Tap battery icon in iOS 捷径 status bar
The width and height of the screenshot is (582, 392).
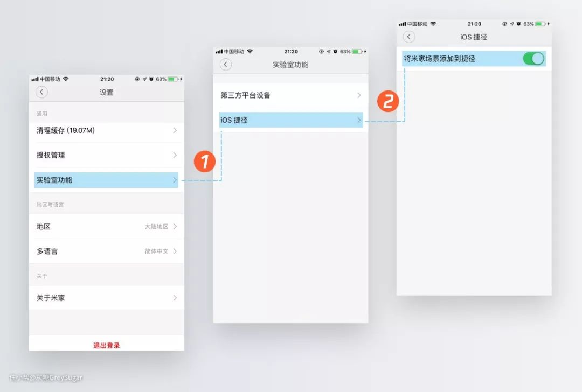tap(540, 24)
